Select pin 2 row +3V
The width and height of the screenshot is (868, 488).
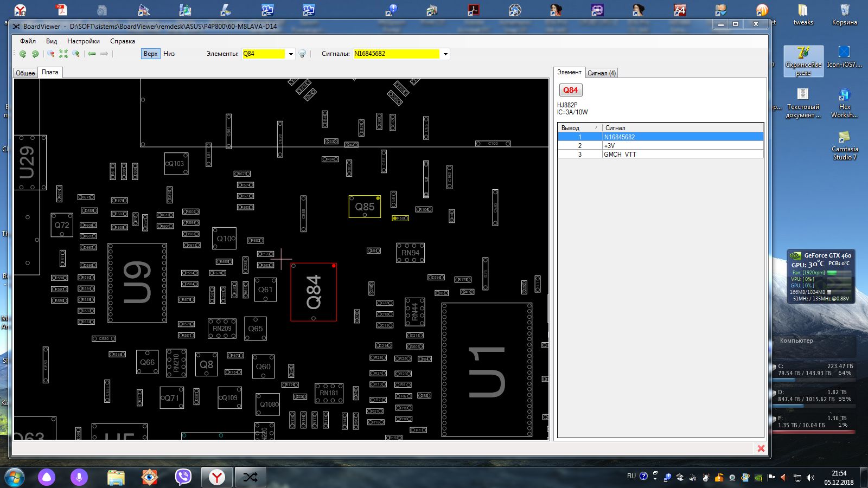[661, 145]
